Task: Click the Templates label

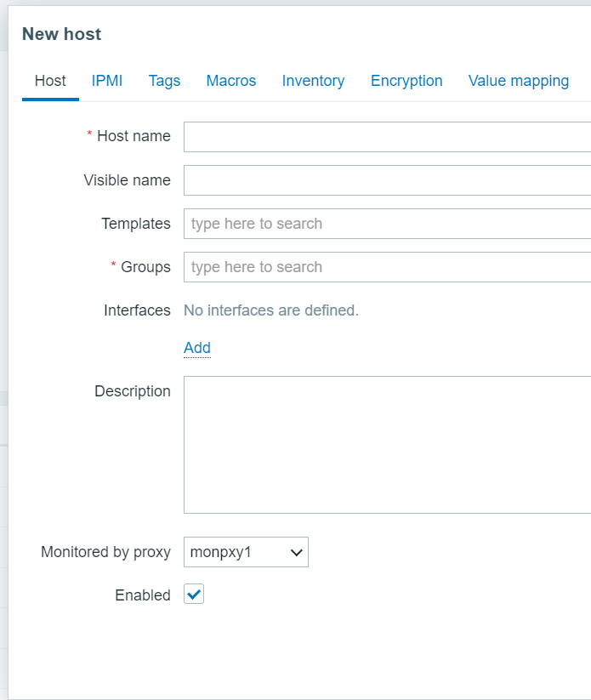Action: 136,224
